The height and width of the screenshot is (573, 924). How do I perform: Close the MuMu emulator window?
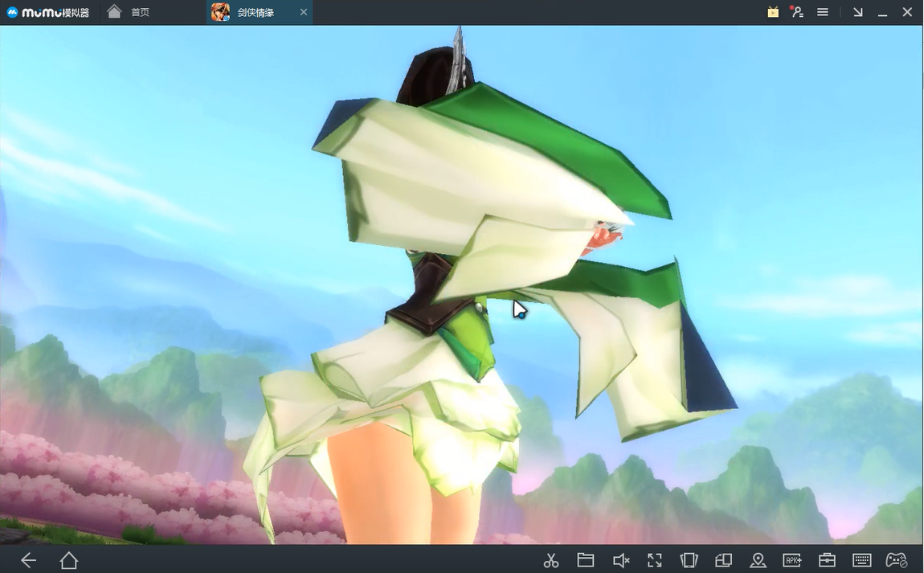tap(907, 12)
